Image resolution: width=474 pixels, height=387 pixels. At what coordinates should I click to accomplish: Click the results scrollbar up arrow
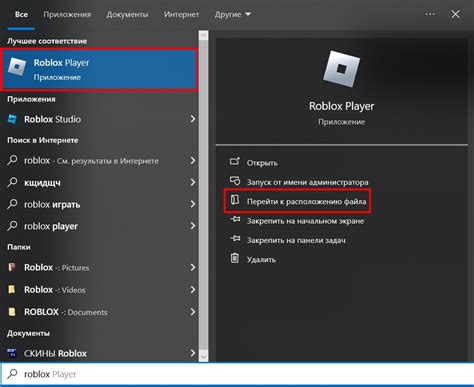click(x=204, y=36)
